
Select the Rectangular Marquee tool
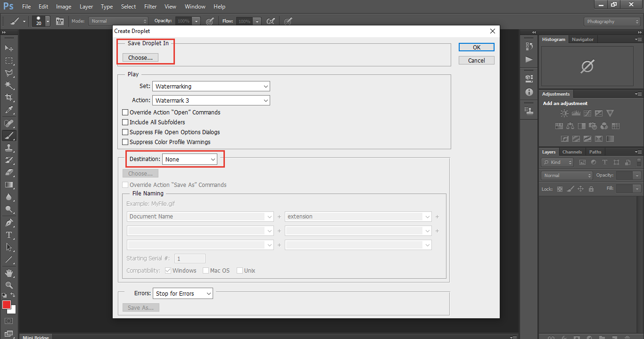coord(9,61)
